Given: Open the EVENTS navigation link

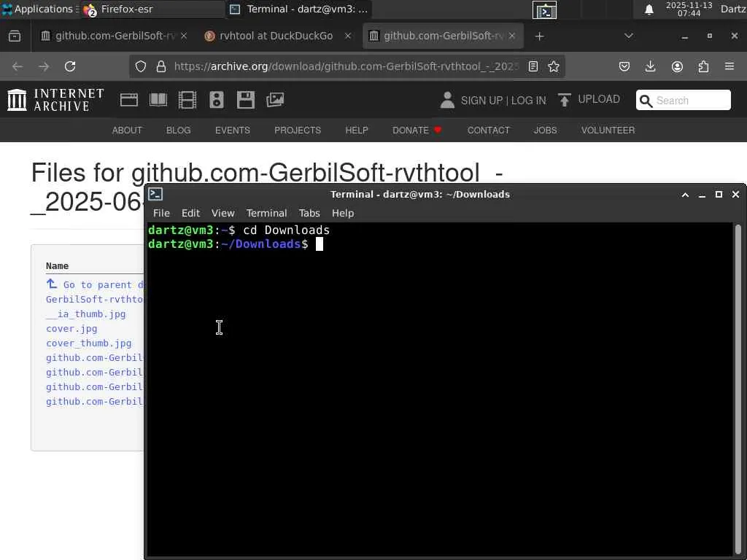Looking at the screenshot, I should coord(233,130).
